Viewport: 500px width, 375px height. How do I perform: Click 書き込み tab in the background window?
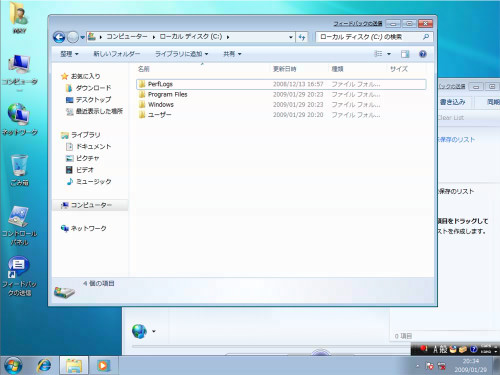[452, 102]
